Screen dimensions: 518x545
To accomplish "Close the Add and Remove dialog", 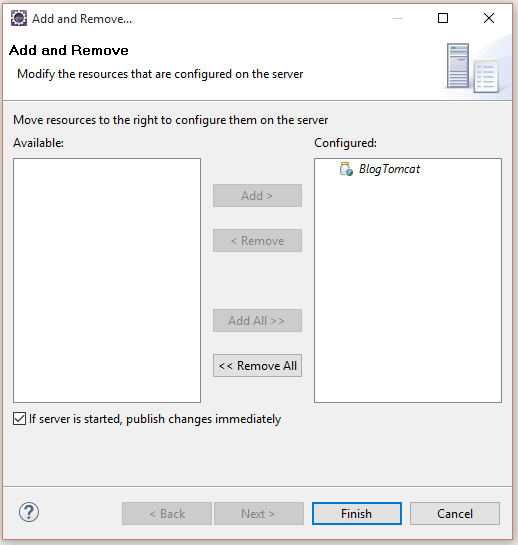I will coord(489,18).
